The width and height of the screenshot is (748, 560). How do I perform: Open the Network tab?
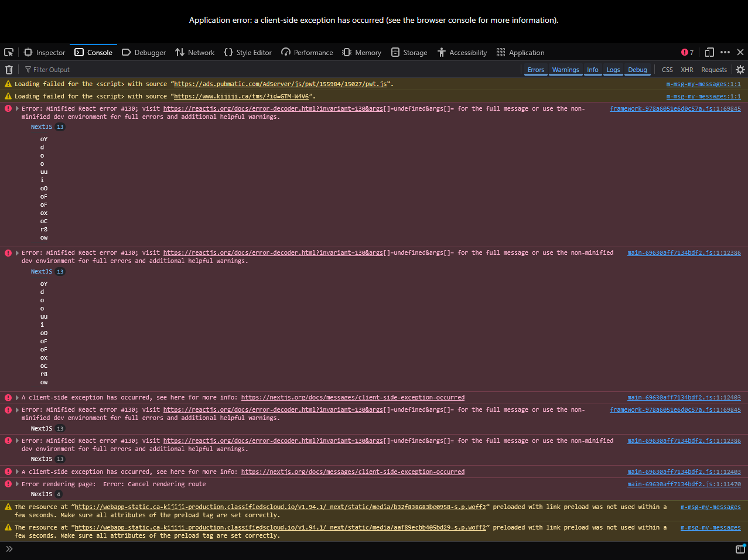click(x=195, y=52)
